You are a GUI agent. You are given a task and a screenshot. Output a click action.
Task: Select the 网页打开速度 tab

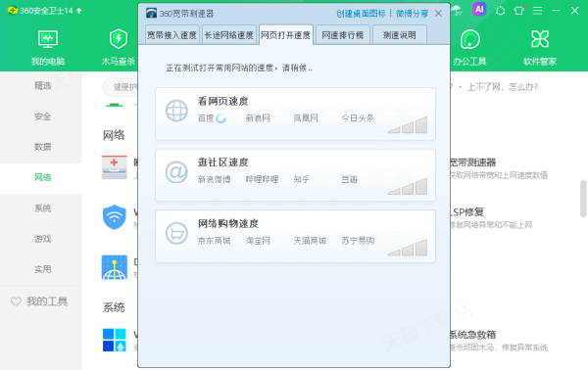pos(286,35)
